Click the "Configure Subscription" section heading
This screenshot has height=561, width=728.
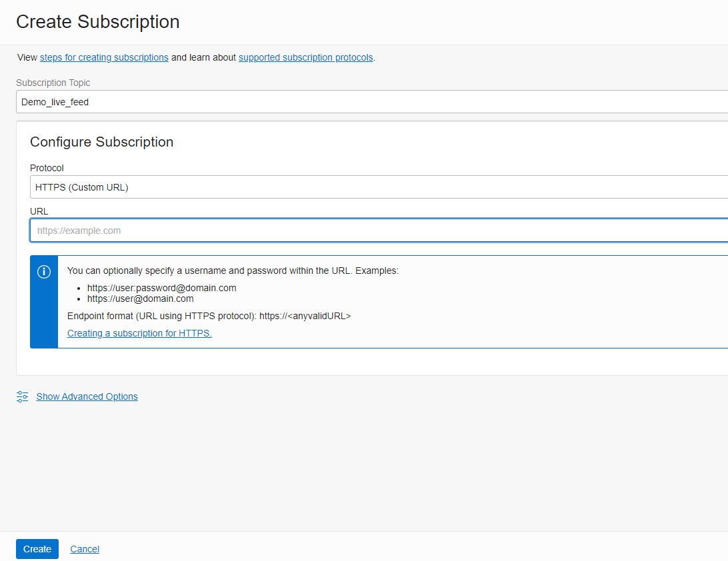(x=101, y=142)
